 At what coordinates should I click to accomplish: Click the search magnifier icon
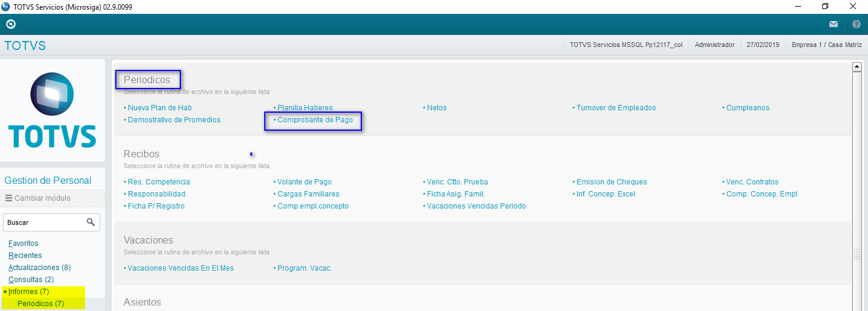(90, 222)
